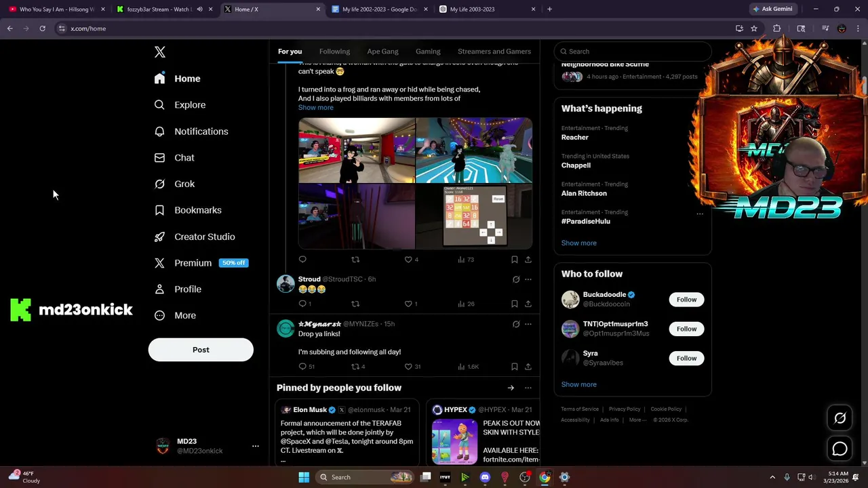Reply to Stroud's post
The height and width of the screenshot is (488, 868).
[x=304, y=304]
